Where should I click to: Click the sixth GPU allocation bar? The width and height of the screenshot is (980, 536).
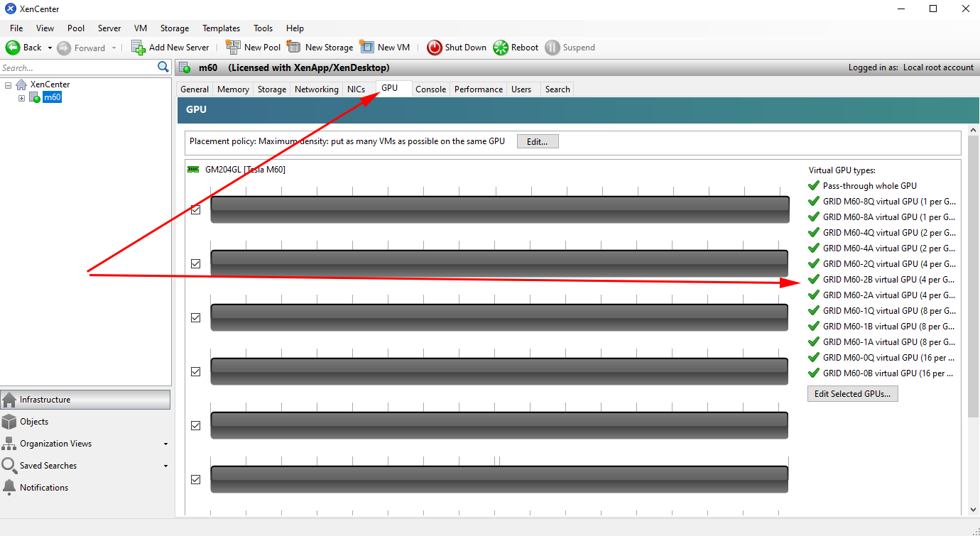pos(499,479)
